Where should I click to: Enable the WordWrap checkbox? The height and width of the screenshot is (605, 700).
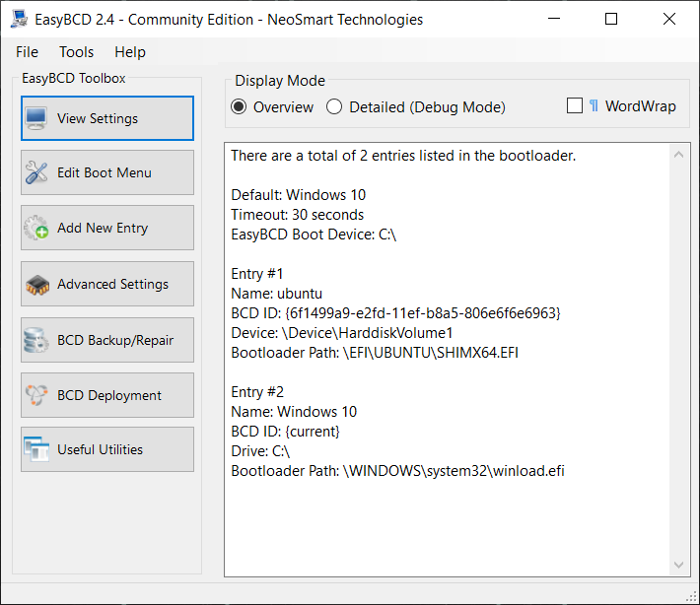coord(575,105)
